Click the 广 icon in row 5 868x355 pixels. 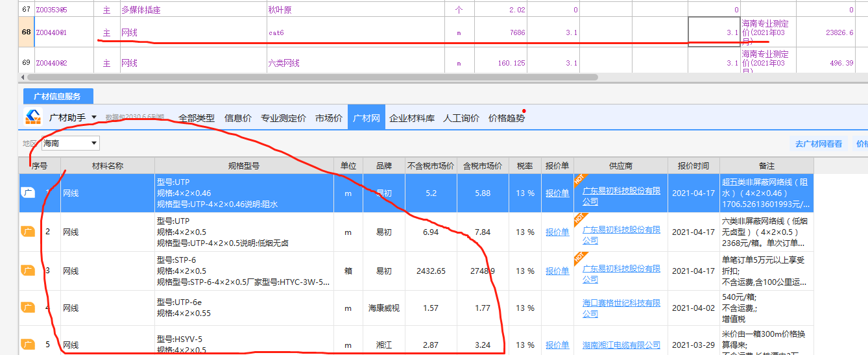click(x=28, y=345)
